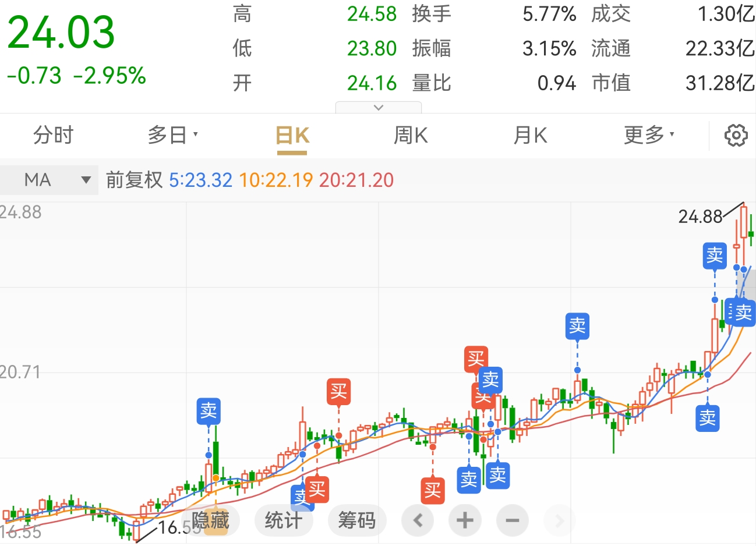Move chart right with the forward arrow
This screenshot has width=756, height=546.
[559, 520]
